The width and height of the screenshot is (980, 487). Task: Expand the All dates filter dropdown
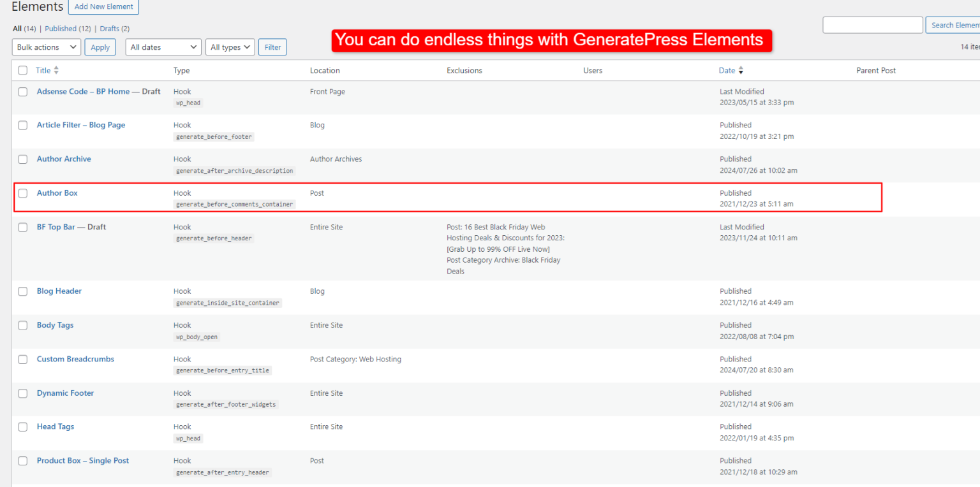click(163, 47)
